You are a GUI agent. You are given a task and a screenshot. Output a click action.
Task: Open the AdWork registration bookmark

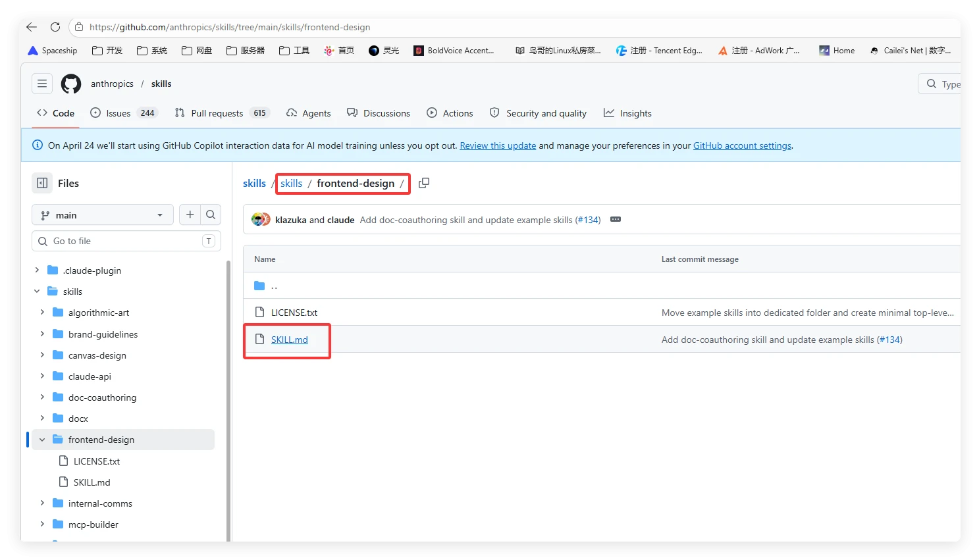tap(759, 51)
